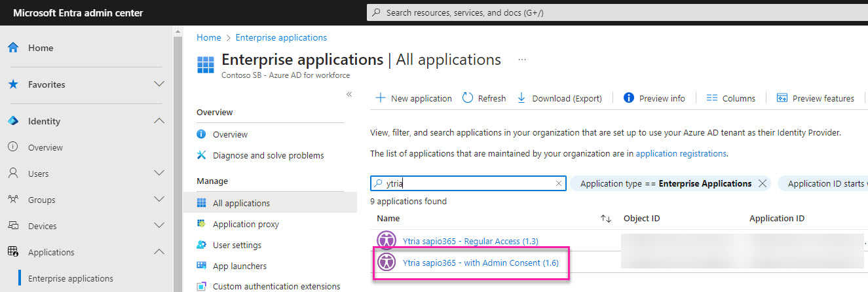Open the Columns chooser icon
The height and width of the screenshot is (292, 868).
point(712,98)
